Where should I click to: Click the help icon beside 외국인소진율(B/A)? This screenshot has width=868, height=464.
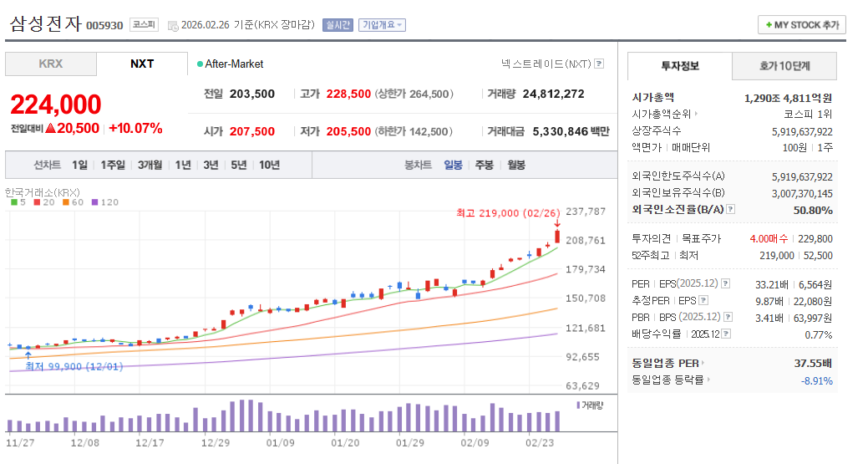point(731,209)
